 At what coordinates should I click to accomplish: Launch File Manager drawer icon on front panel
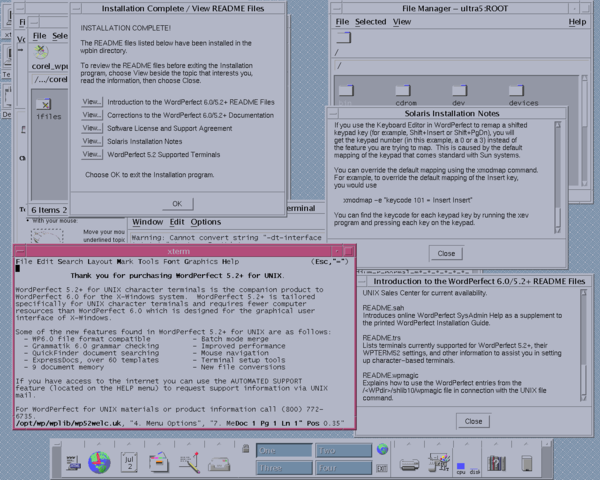[159, 462]
